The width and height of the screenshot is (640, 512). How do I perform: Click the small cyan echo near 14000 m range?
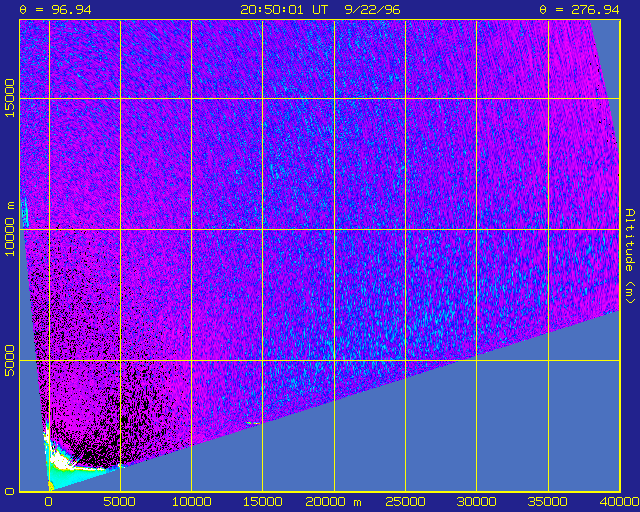(x=253, y=423)
